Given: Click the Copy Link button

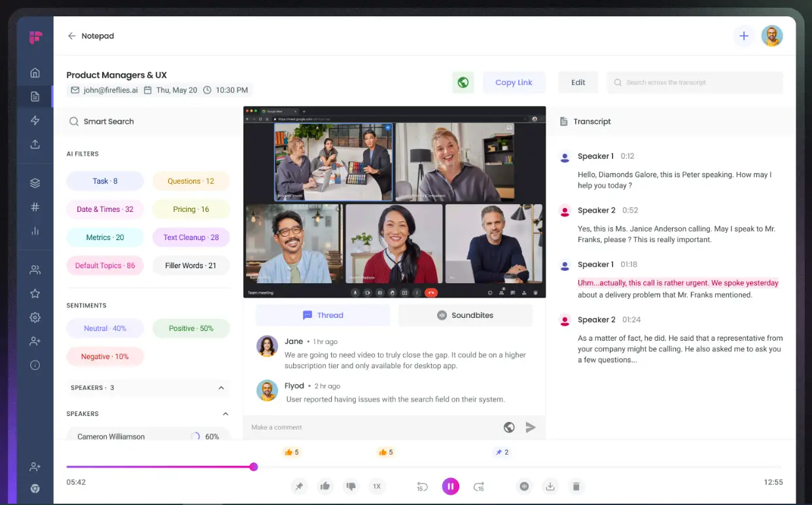Looking at the screenshot, I should 514,82.
